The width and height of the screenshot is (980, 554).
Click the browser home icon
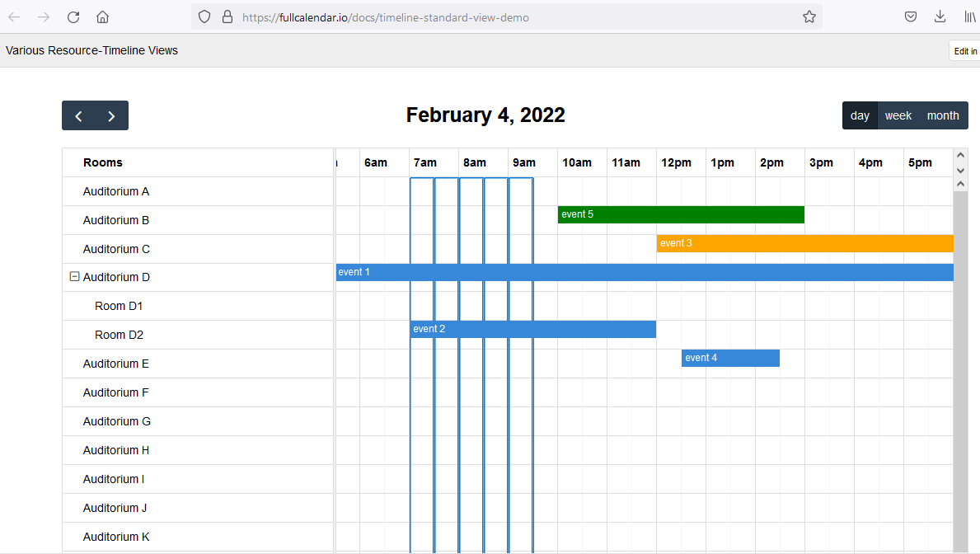click(x=102, y=16)
